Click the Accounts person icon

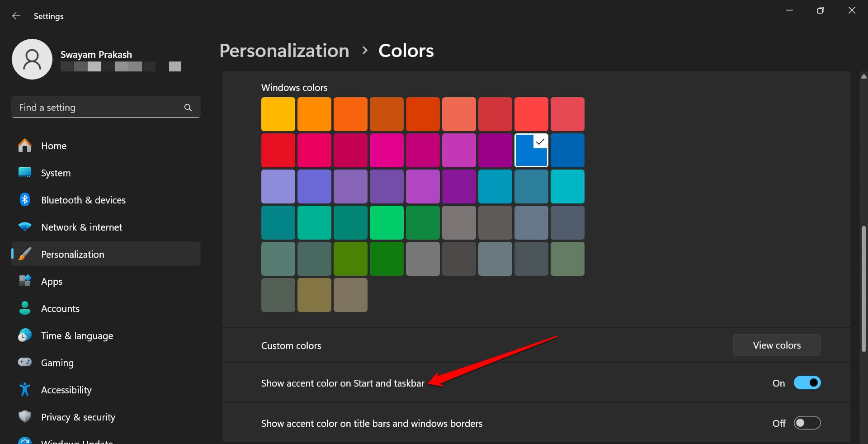(25, 308)
